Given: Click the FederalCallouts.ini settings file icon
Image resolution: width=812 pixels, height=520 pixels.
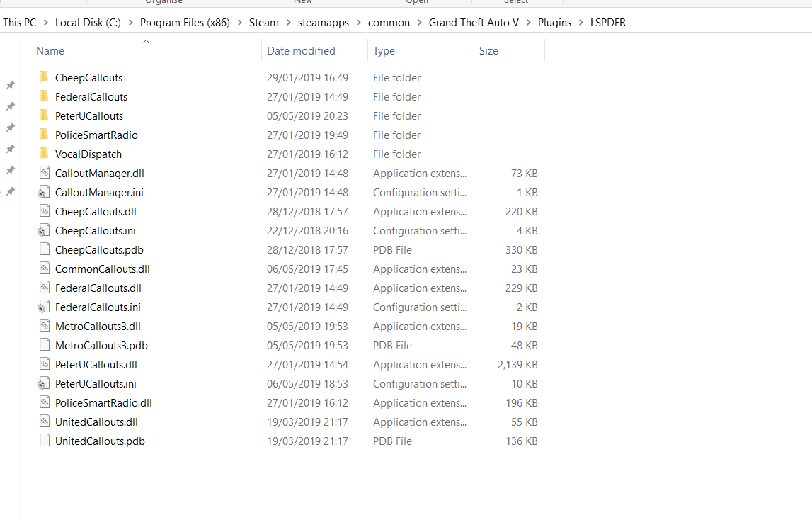Looking at the screenshot, I should point(44,307).
